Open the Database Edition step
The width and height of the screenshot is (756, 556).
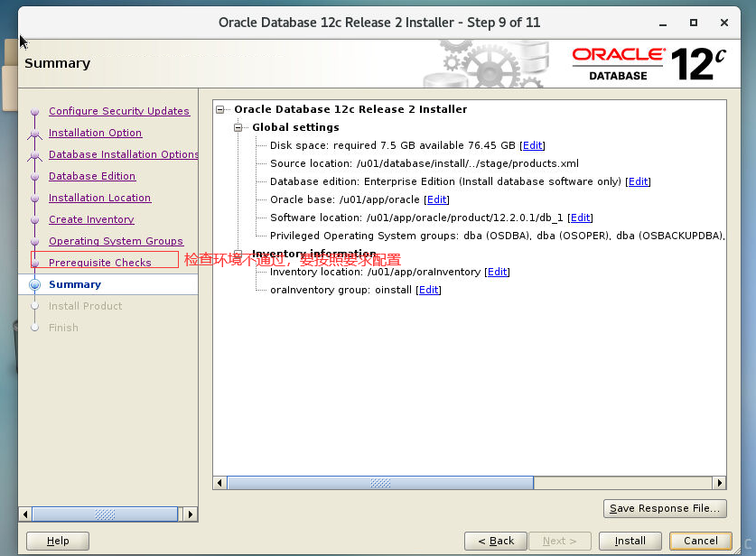pyautogui.click(x=92, y=176)
